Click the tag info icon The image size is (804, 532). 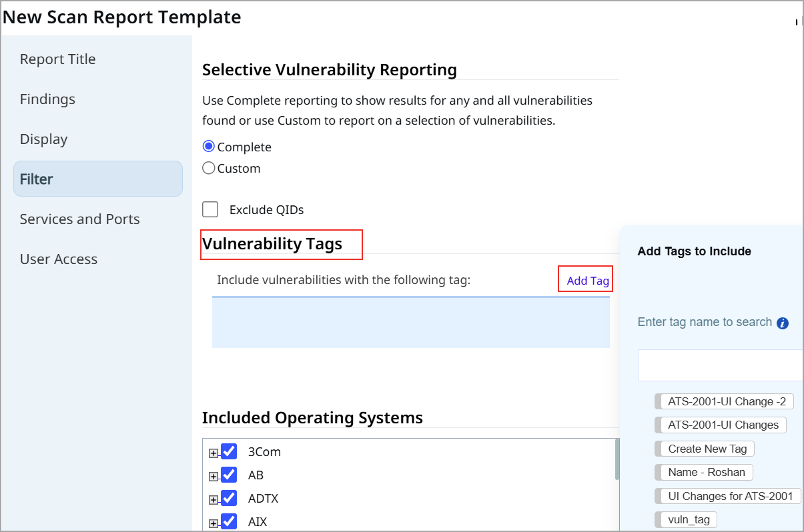point(783,323)
